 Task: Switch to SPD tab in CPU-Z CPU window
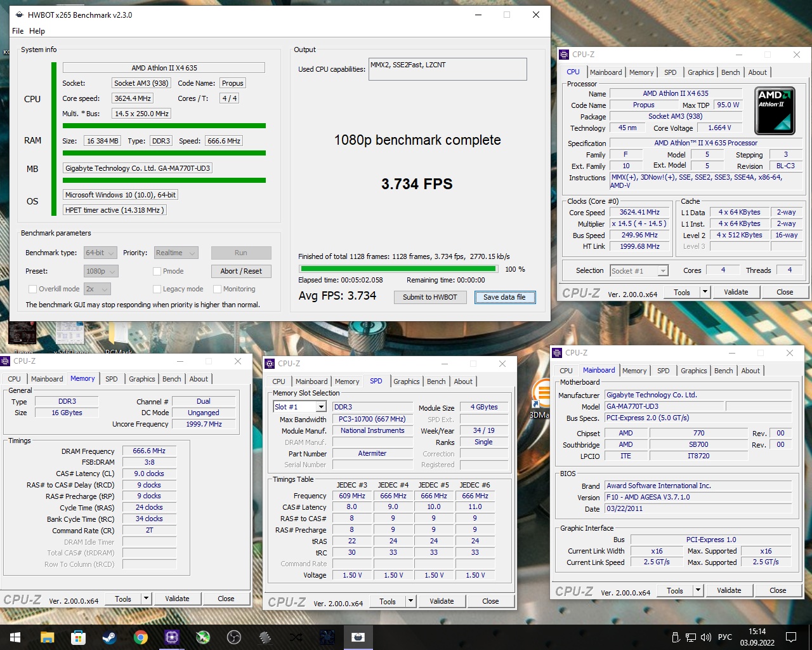(671, 72)
